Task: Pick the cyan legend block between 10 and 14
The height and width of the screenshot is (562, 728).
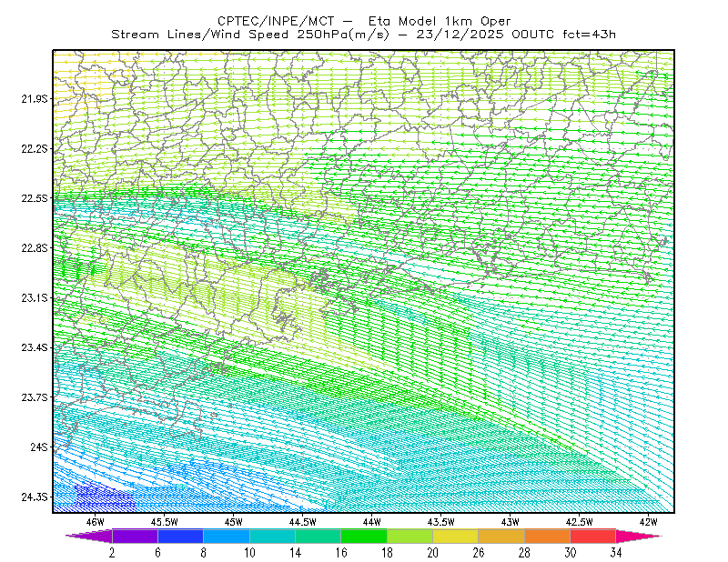Action: pos(272,536)
